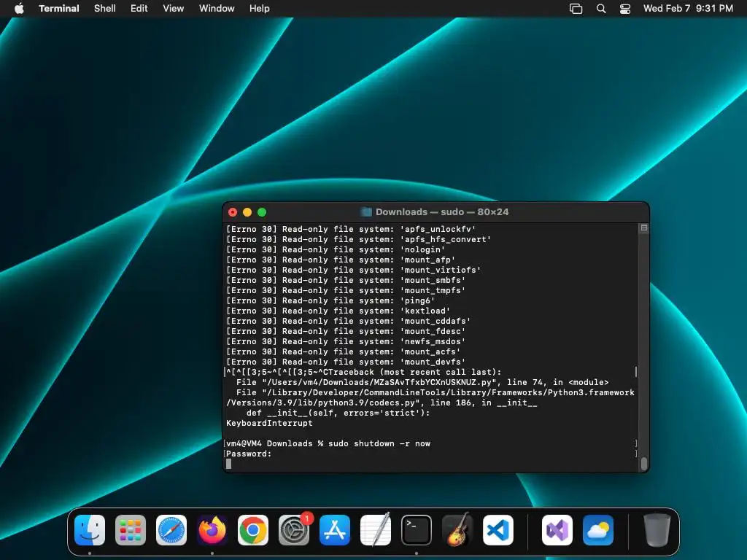Viewport: 747px width, 560px height.
Task: Click the 'apfs_hfs_convert' error line
Action: (x=358, y=239)
